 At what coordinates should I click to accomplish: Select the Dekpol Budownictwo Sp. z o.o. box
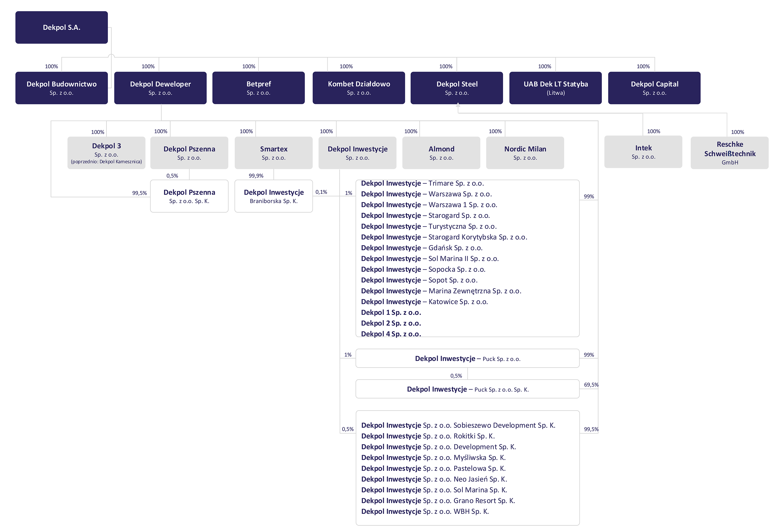coord(62,88)
